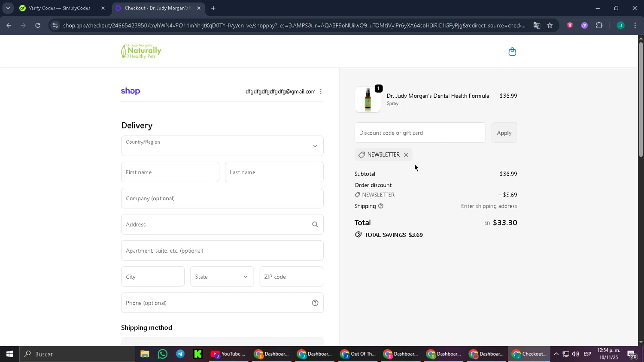Go back with browser back arrow

[9, 25]
